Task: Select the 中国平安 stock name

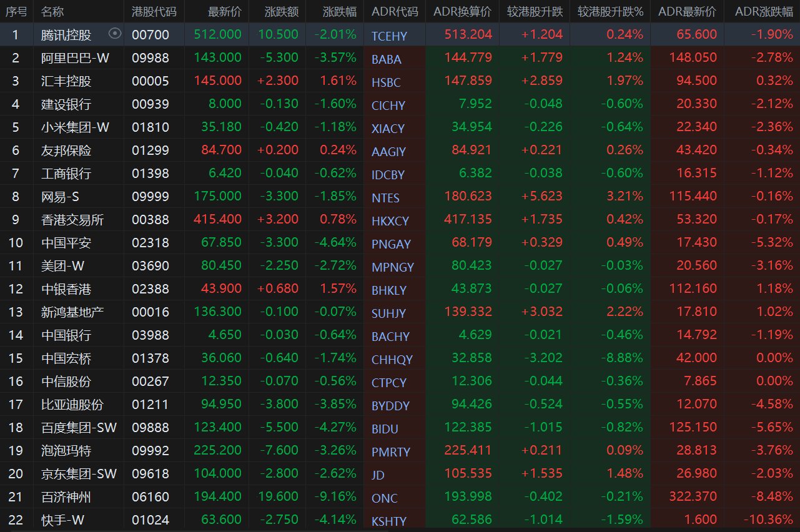Action: (66, 243)
